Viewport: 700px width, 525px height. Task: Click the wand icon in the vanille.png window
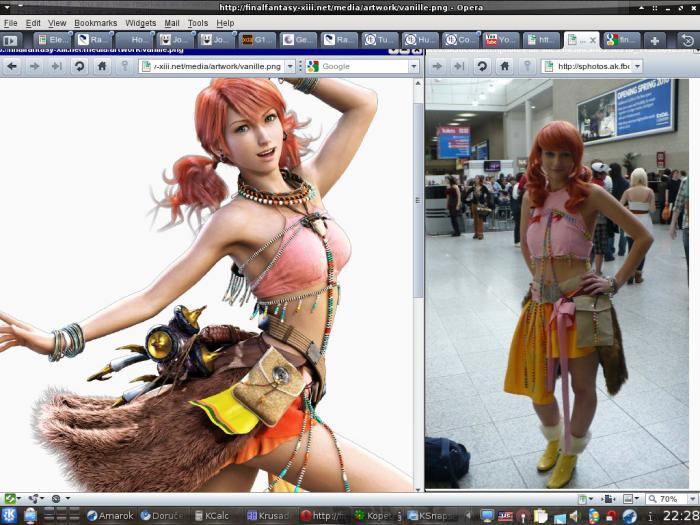pos(125,67)
